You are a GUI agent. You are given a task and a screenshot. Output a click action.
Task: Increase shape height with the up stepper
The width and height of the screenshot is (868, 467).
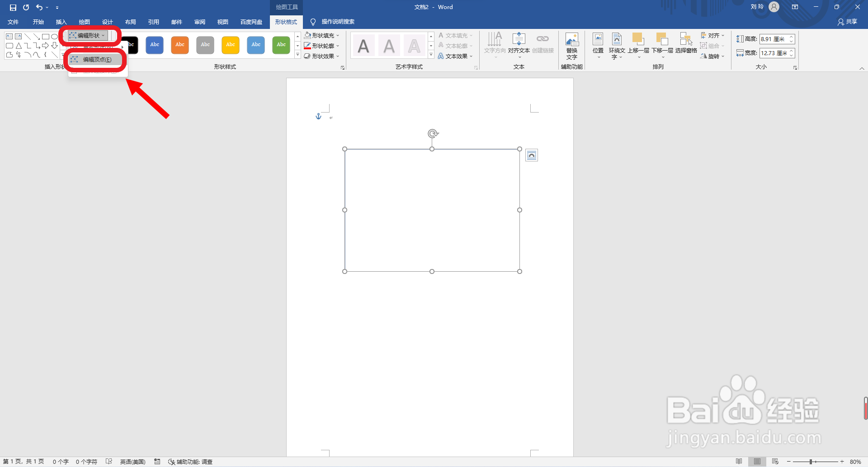tap(792, 37)
